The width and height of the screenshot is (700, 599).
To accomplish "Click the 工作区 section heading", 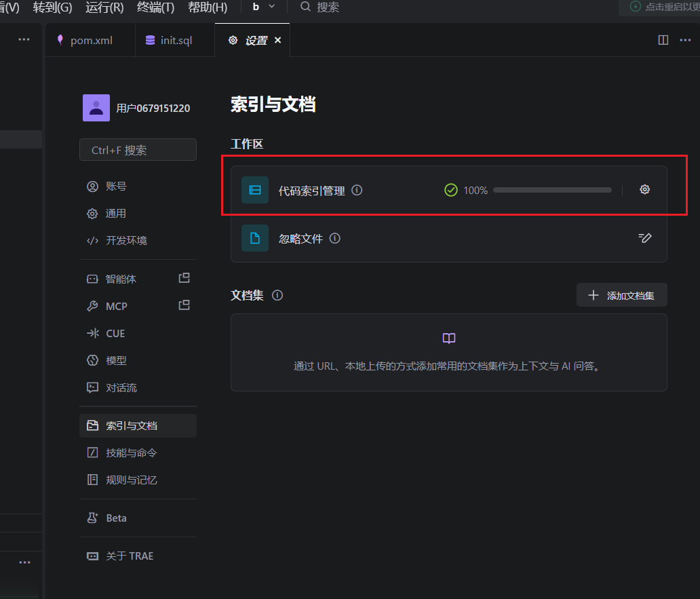I will (x=247, y=144).
